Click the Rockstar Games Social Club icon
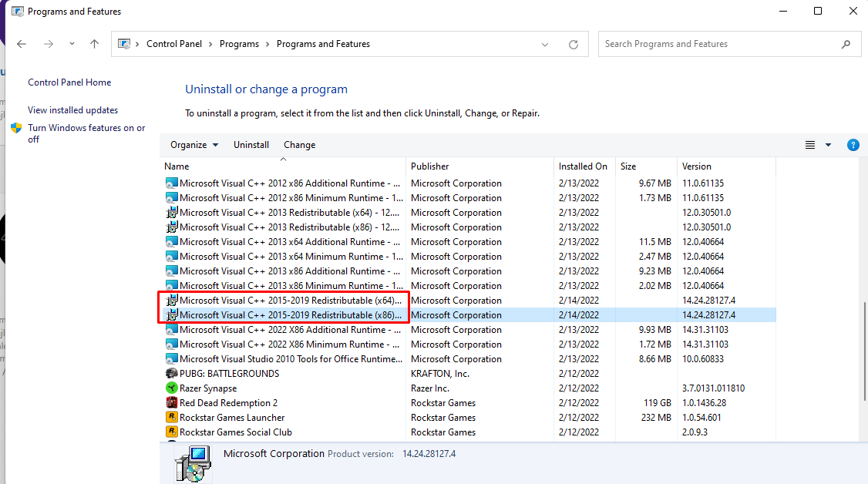The image size is (868, 484). pyautogui.click(x=172, y=432)
